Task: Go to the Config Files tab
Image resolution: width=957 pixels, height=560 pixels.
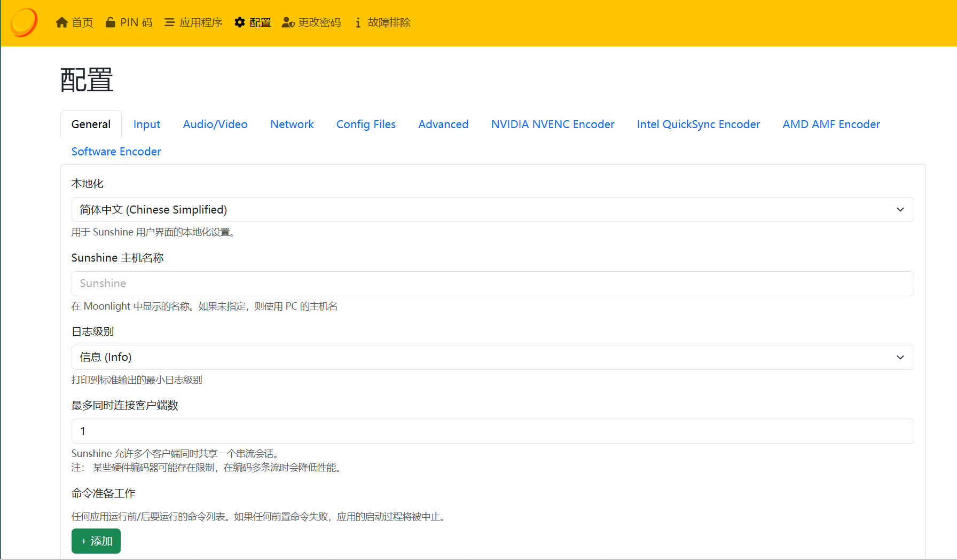Action: click(x=366, y=124)
